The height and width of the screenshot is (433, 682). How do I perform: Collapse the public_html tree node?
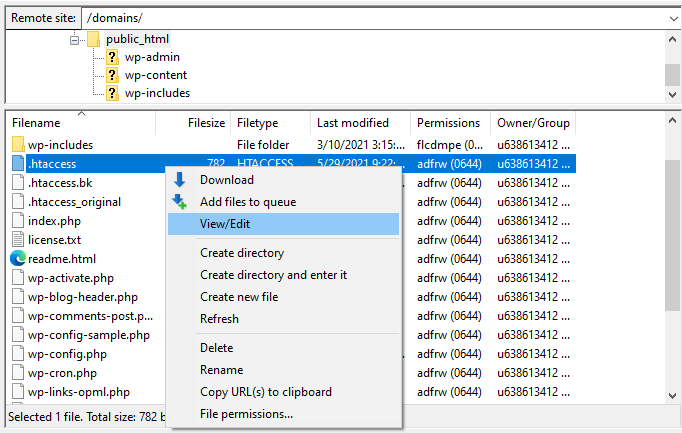(74, 39)
